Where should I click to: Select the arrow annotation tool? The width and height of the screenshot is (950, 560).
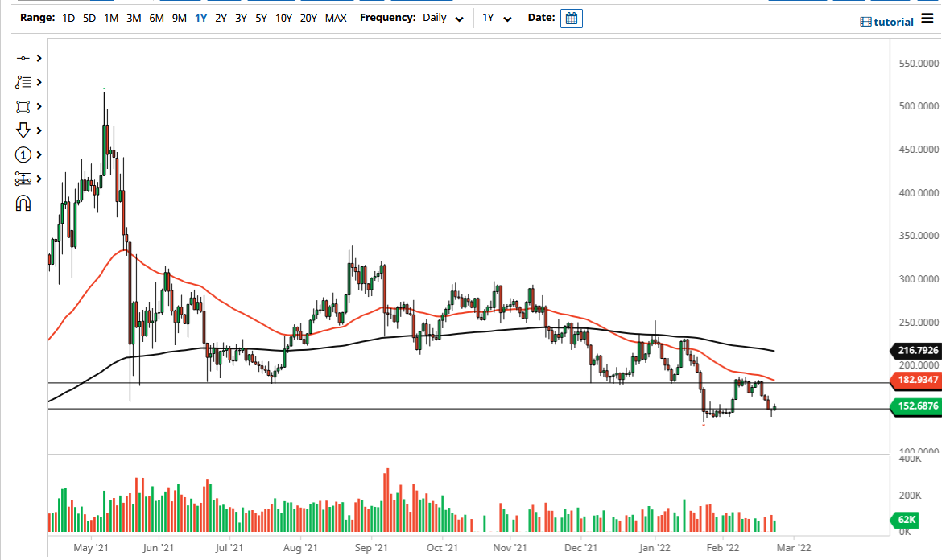pyautogui.click(x=23, y=130)
